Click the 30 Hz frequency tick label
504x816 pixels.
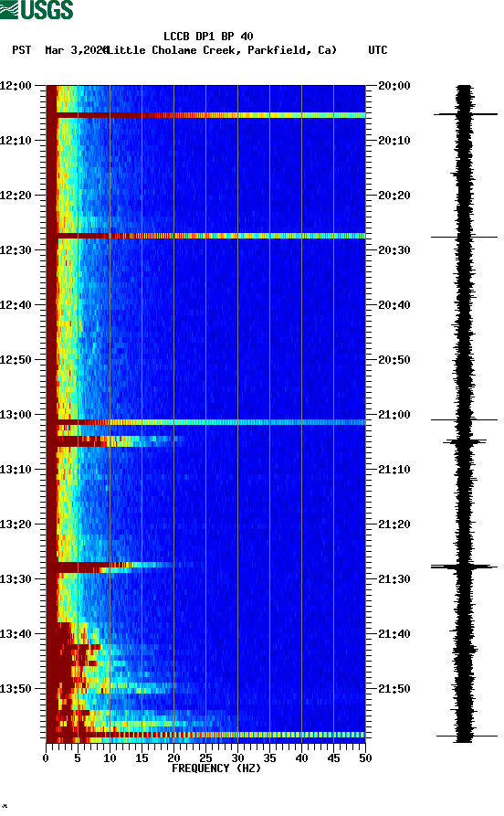[237, 758]
